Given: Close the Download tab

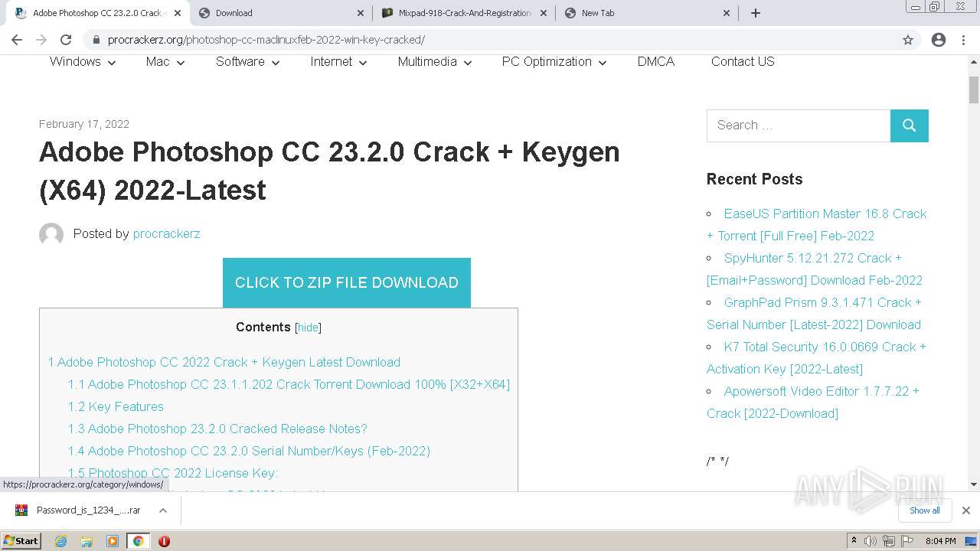Looking at the screenshot, I should pyautogui.click(x=361, y=13).
